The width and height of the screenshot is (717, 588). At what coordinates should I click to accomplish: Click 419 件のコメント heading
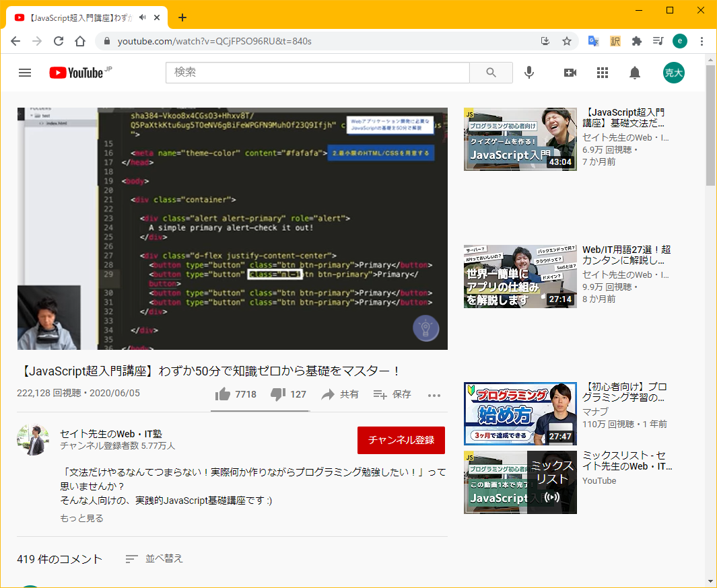pyautogui.click(x=59, y=559)
